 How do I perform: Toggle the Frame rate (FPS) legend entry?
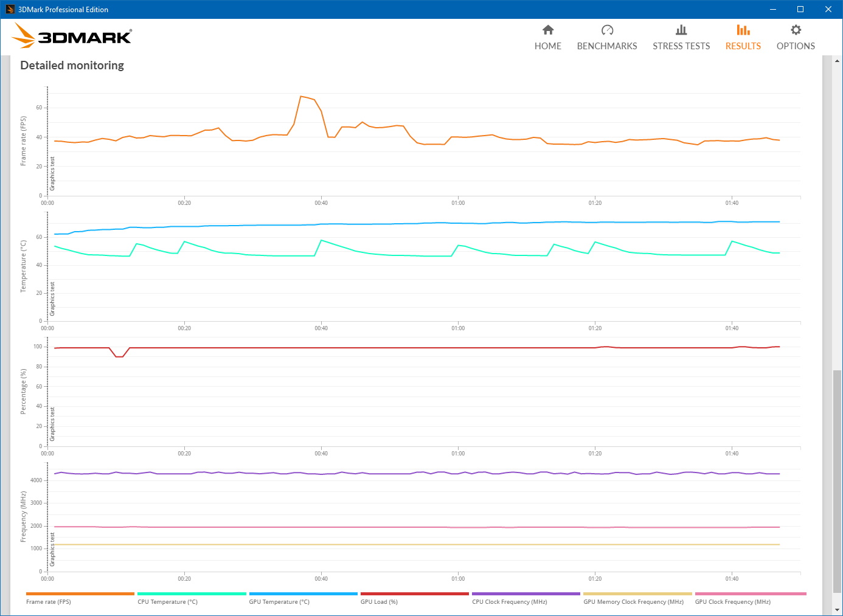click(x=49, y=601)
